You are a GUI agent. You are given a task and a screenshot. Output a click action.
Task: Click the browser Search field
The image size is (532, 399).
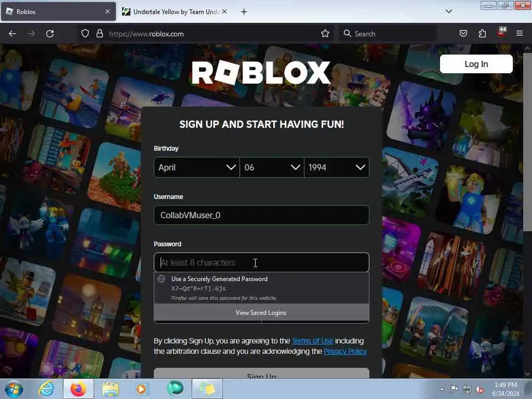(388, 34)
